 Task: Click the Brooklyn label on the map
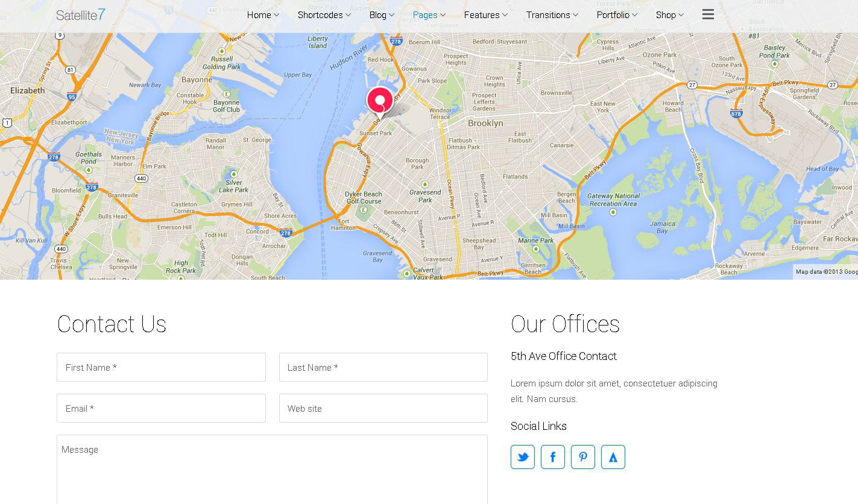click(485, 123)
